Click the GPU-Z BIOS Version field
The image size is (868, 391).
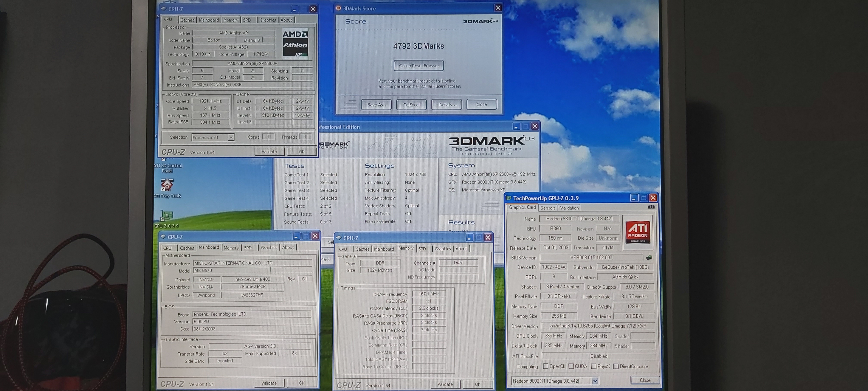tap(591, 258)
